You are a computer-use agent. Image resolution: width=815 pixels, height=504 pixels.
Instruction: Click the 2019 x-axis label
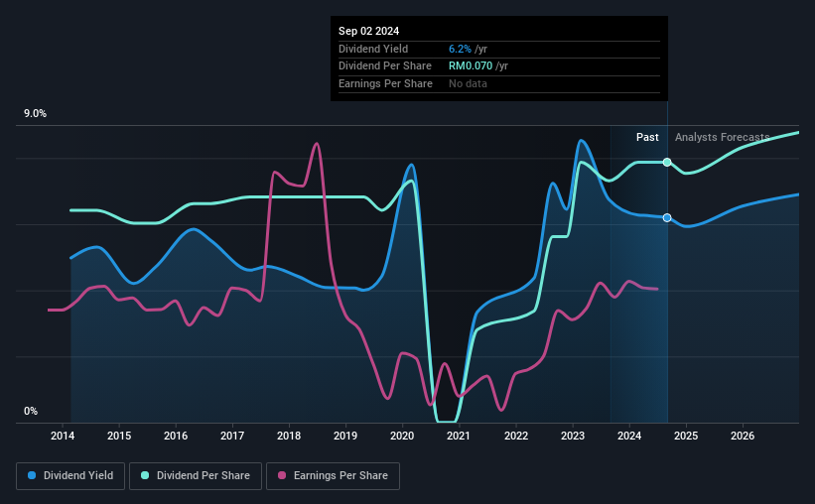(345, 436)
